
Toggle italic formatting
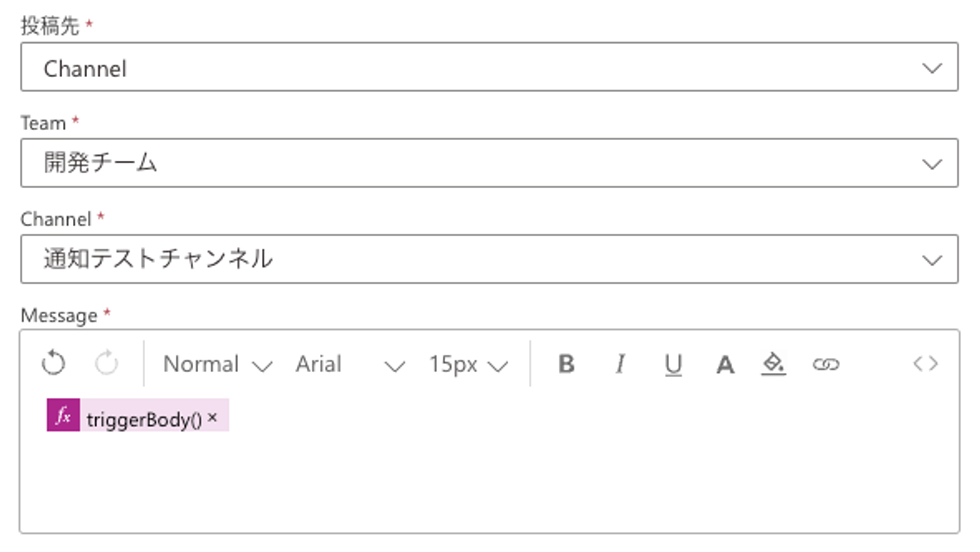(x=620, y=364)
